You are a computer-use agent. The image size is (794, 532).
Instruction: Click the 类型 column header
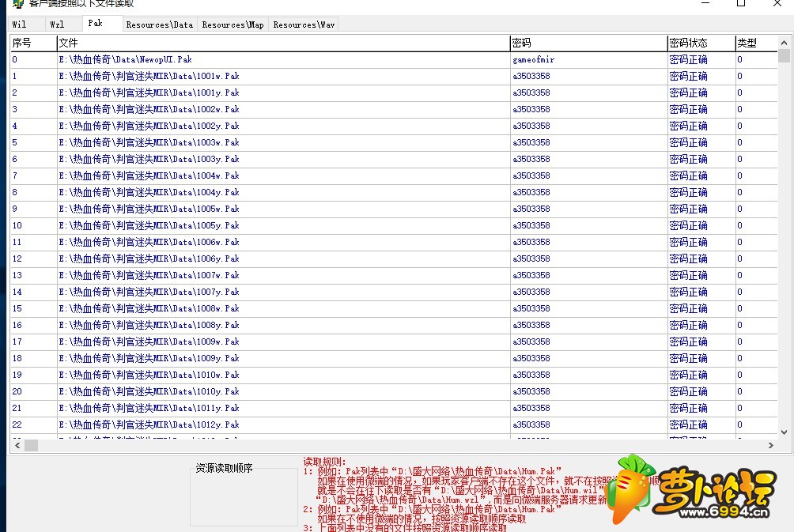[757, 43]
